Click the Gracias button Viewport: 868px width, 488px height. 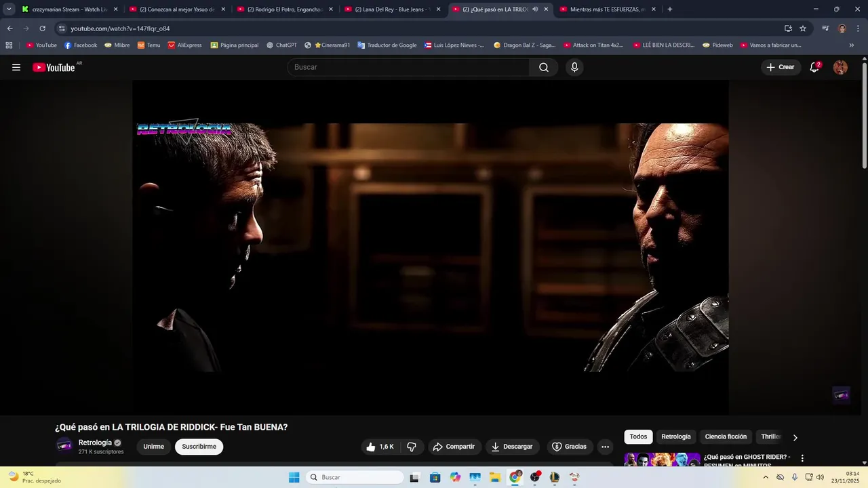[570, 447]
